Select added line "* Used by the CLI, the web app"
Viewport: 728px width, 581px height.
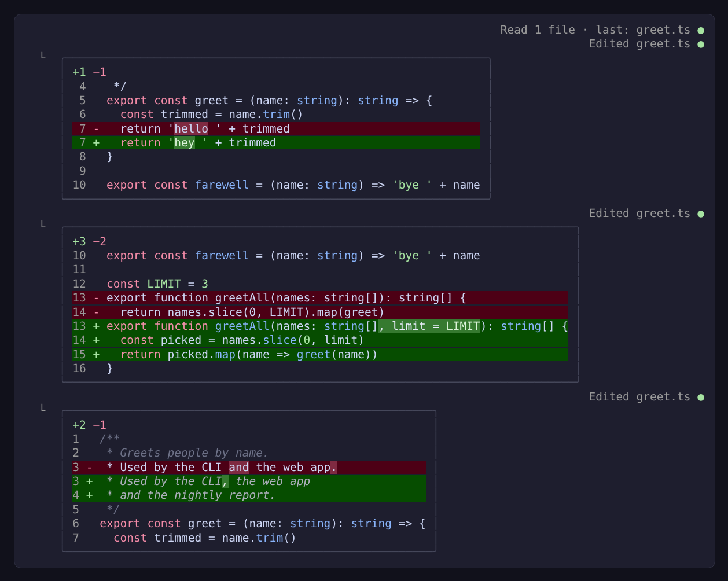tap(249, 481)
